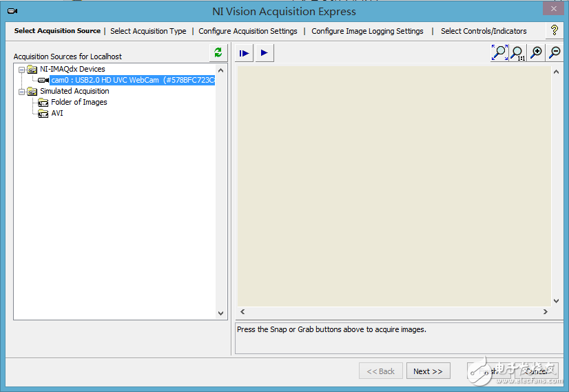Collapse the NI-IMAQdx Devices node

[22, 70]
